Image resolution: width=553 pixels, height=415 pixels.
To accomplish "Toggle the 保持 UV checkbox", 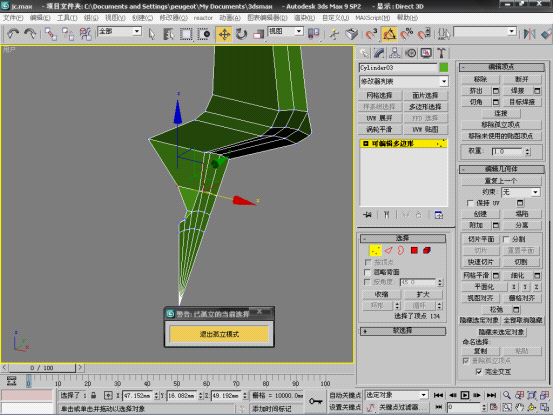I will [470, 203].
